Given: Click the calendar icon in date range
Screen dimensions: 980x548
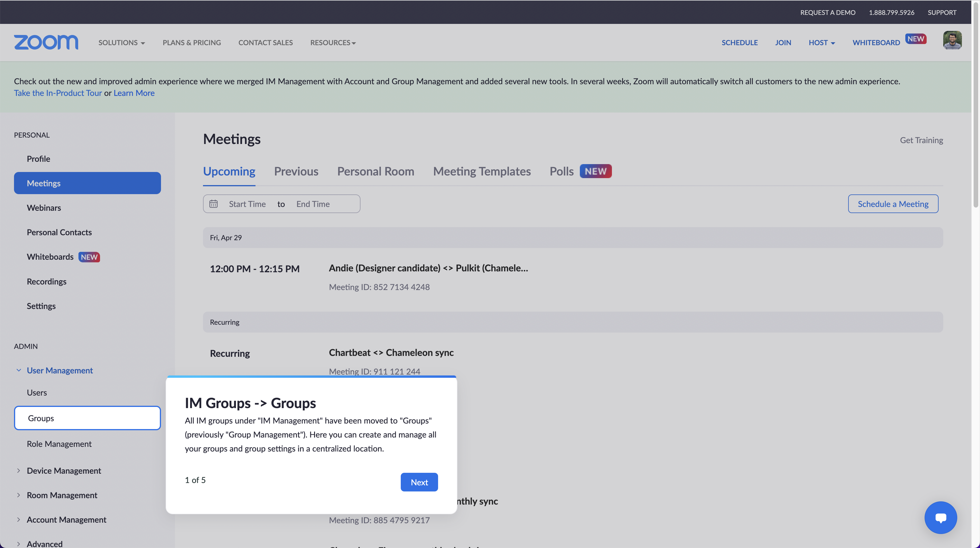Looking at the screenshot, I should click(x=213, y=204).
